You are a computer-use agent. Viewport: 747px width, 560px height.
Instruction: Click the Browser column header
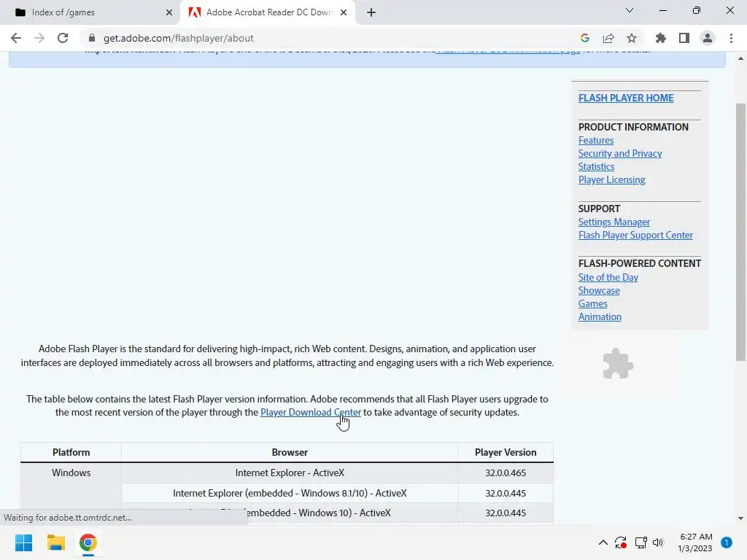tap(290, 452)
